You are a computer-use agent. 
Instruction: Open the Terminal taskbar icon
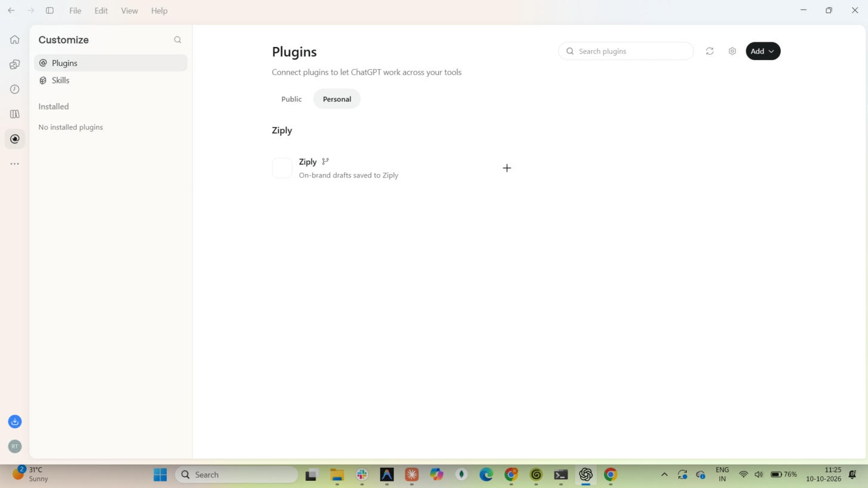click(x=560, y=475)
